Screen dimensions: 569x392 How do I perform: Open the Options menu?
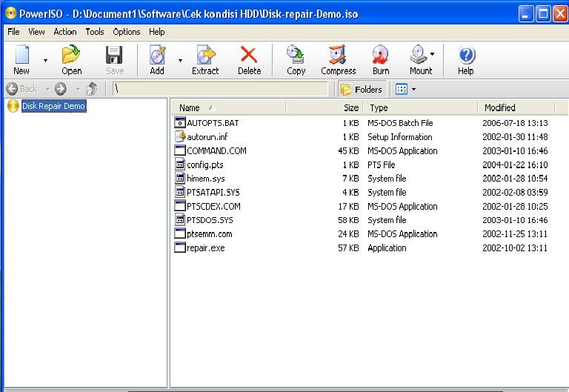click(126, 32)
